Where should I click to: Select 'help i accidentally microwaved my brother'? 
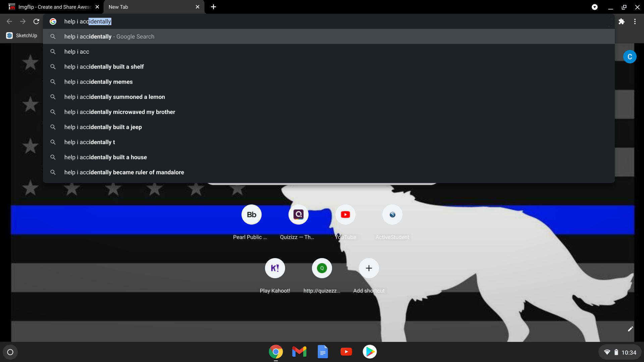tap(329, 112)
